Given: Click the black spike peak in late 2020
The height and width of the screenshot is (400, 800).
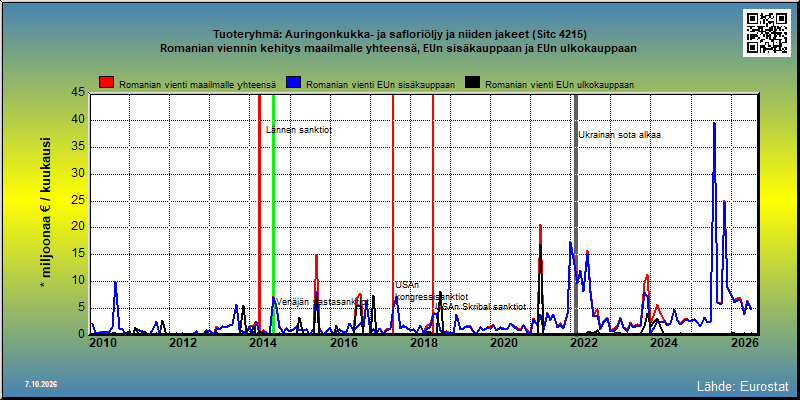Looking at the screenshot, I should (x=540, y=246).
